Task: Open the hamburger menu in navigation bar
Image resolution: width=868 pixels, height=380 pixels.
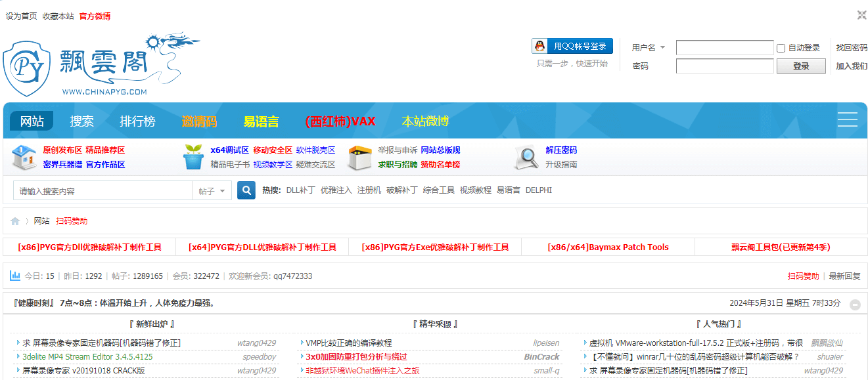Action: [847, 119]
